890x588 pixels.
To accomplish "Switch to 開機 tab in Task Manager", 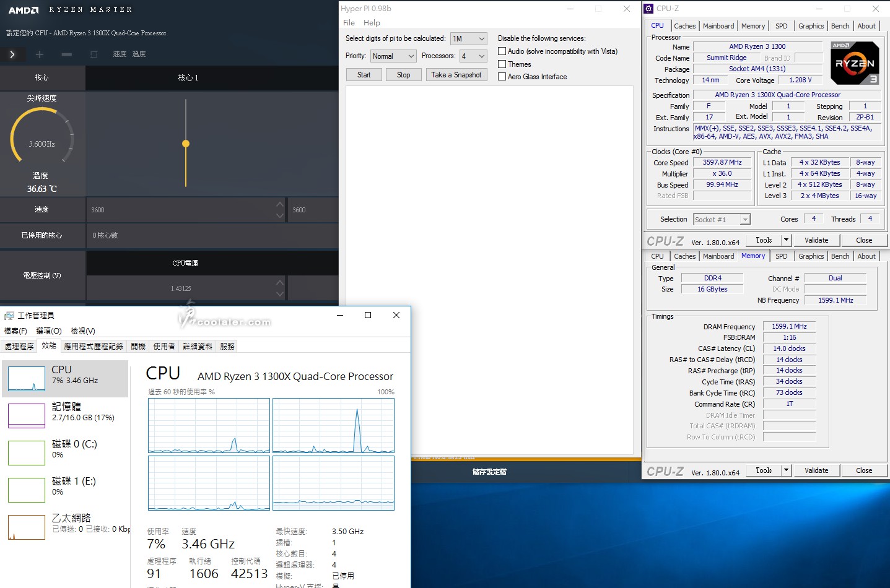I will pos(138,347).
